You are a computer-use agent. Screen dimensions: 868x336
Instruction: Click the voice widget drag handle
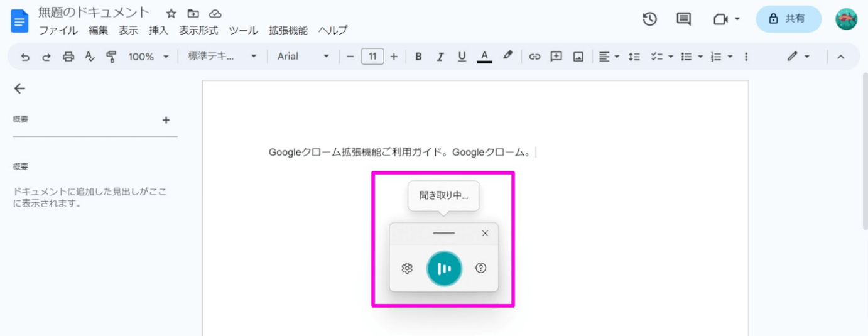444,233
